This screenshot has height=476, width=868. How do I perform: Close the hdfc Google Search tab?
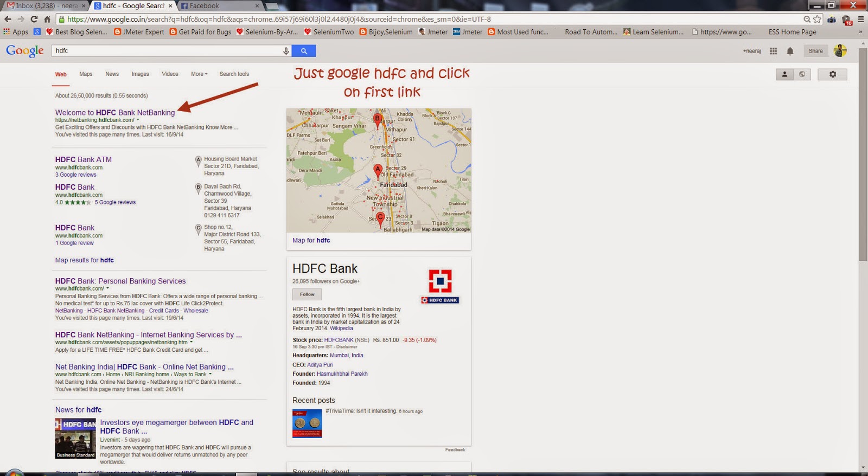[x=170, y=5]
